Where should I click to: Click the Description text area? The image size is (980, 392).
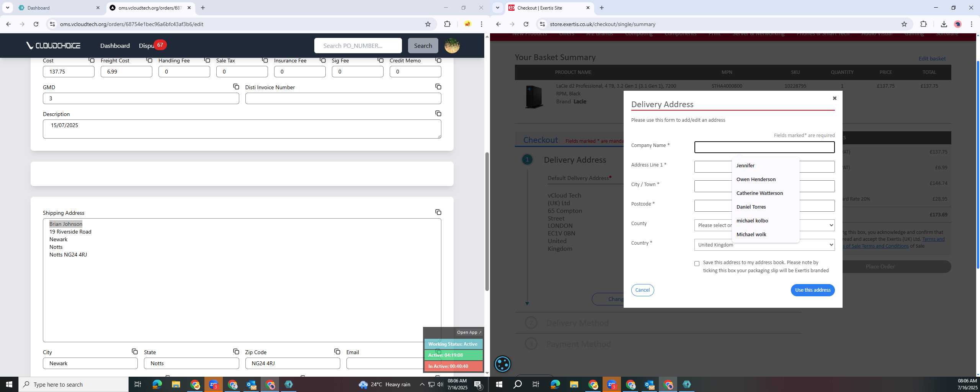click(x=242, y=129)
